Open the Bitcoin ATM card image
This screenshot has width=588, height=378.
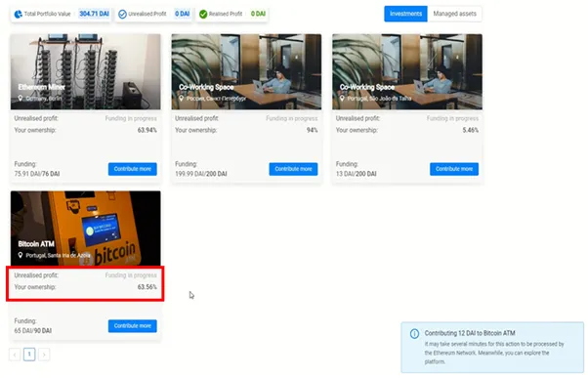[86, 229]
